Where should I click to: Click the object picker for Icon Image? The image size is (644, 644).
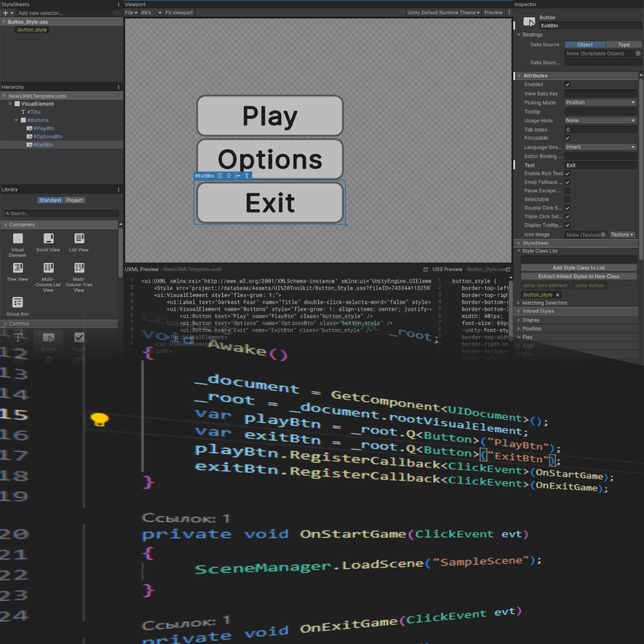tap(603, 235)
